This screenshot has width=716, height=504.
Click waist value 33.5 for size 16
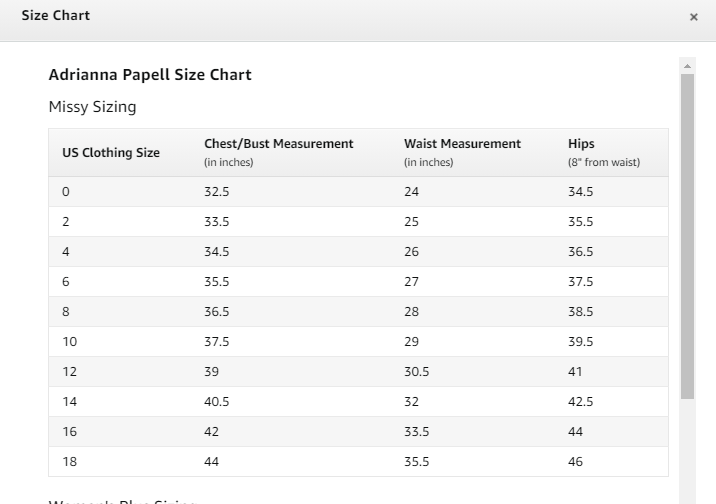click(x=416, y=432)
